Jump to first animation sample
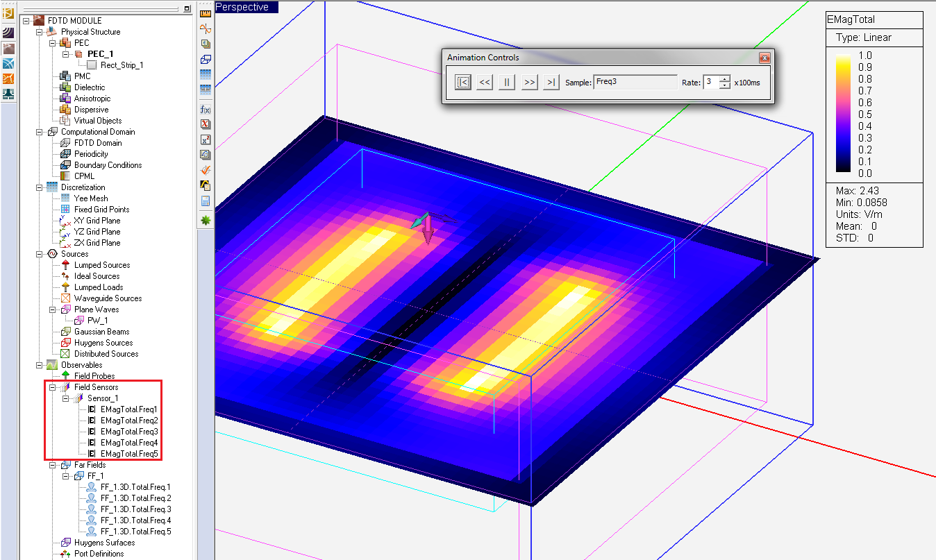Viewport: 936px width, 560px height. [463, 82]
